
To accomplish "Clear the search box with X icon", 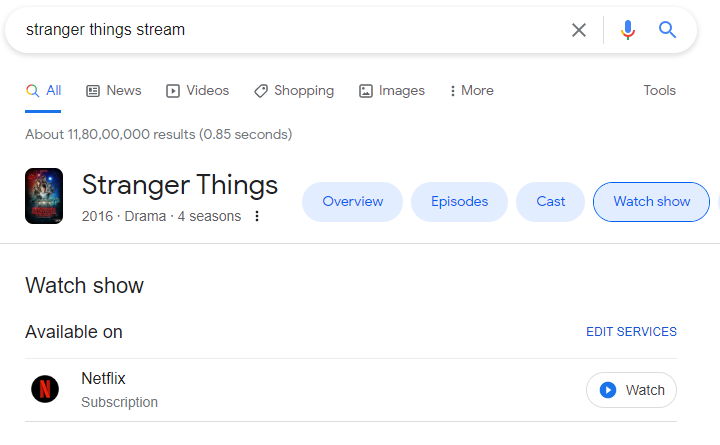I will pyautogui.click(x=579, y=30).
